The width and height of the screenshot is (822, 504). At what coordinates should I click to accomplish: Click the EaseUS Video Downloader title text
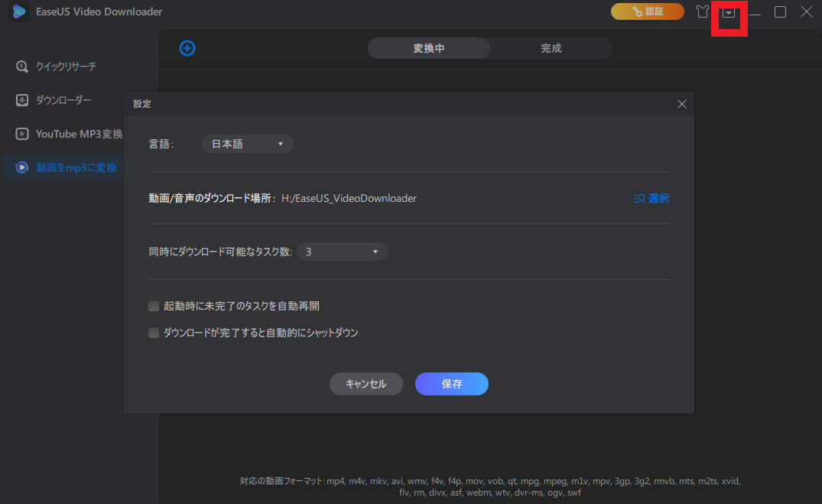point(99,11)
